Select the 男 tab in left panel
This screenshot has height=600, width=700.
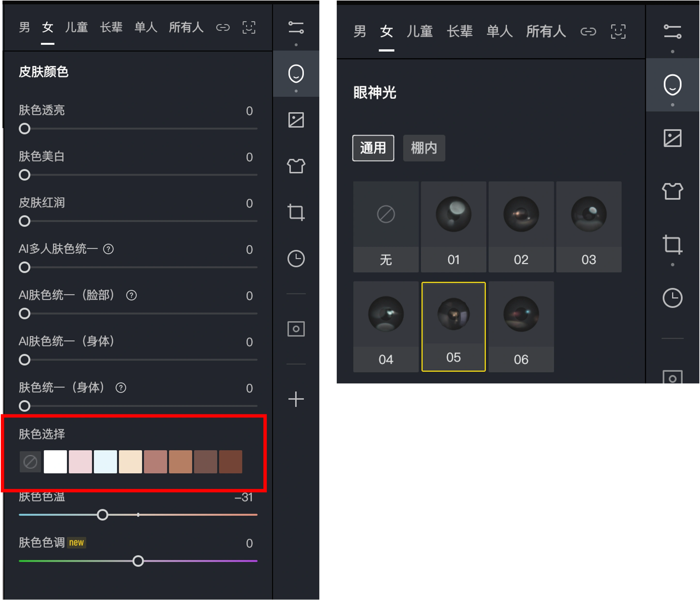[x=24, y=27]
